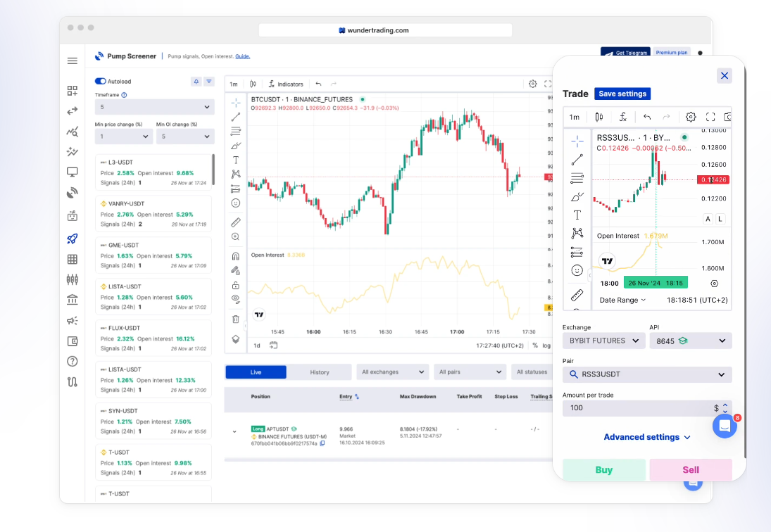Click the Buy button

pyautogui.click(x=604, y=470)
